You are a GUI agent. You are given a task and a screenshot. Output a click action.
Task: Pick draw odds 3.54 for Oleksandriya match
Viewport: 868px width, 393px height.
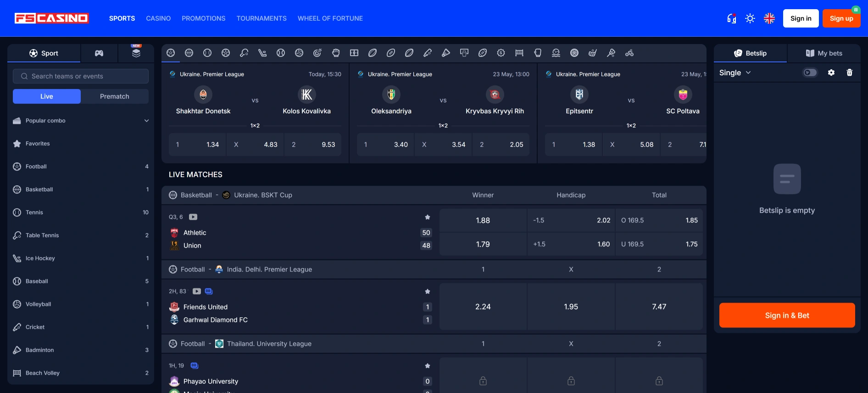tap(444, 144)
